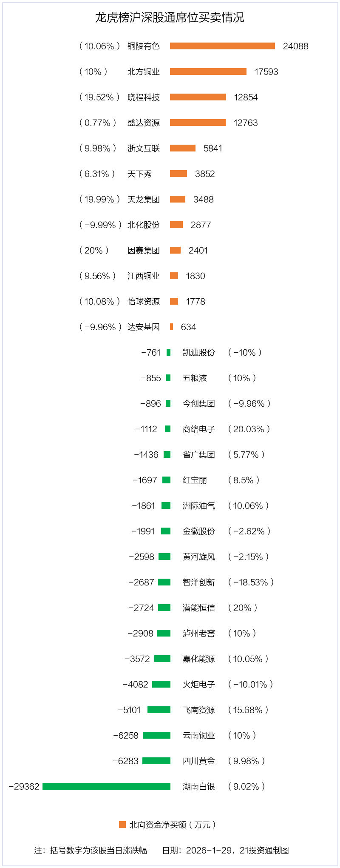This screenshot has width=340, height=868.
Task: Click the 火炬电子 stock label
Action: [x=198, y=684]
